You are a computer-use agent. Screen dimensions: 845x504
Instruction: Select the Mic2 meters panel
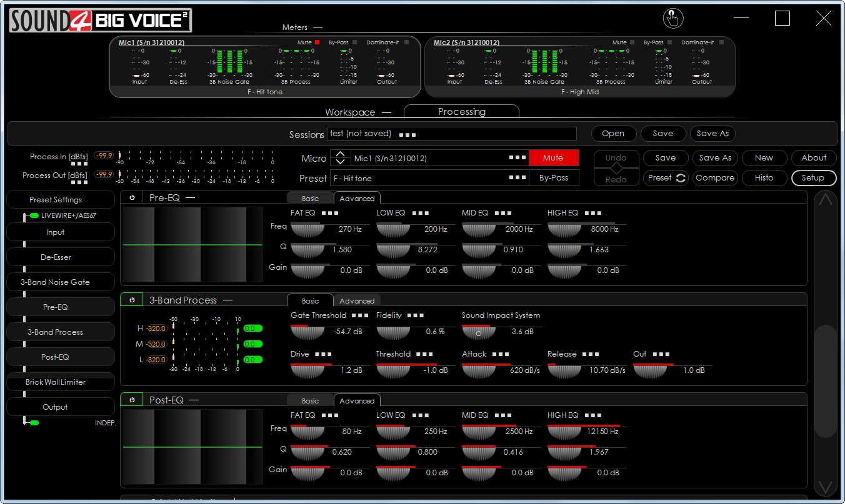(580, 67)
